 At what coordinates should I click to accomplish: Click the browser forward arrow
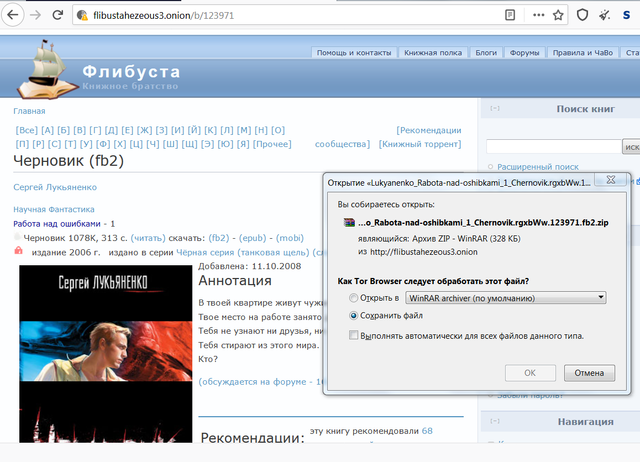click(x=36, y=15)
